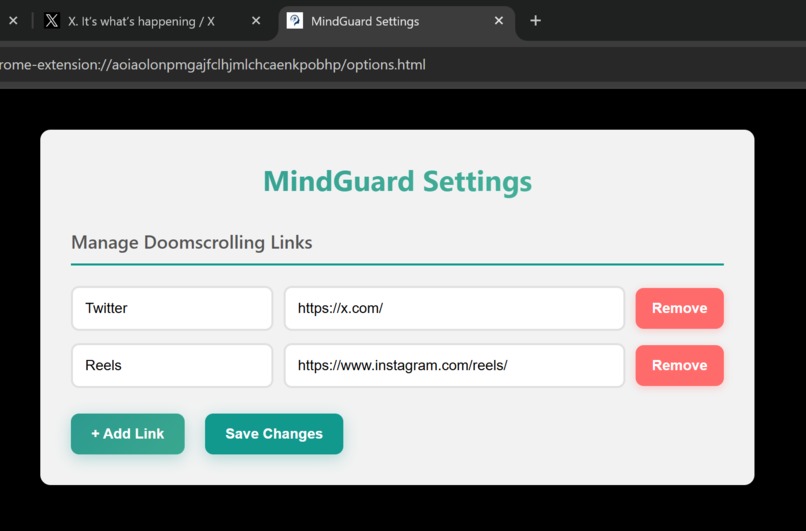Click the MindGuard favicon on the tab
806x531 pixels.
295,21
